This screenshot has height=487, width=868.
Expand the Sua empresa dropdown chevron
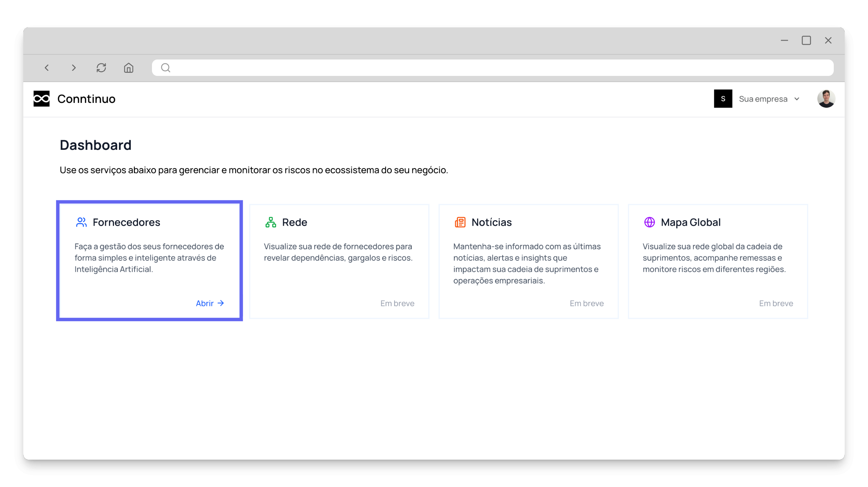pos(797,99)
